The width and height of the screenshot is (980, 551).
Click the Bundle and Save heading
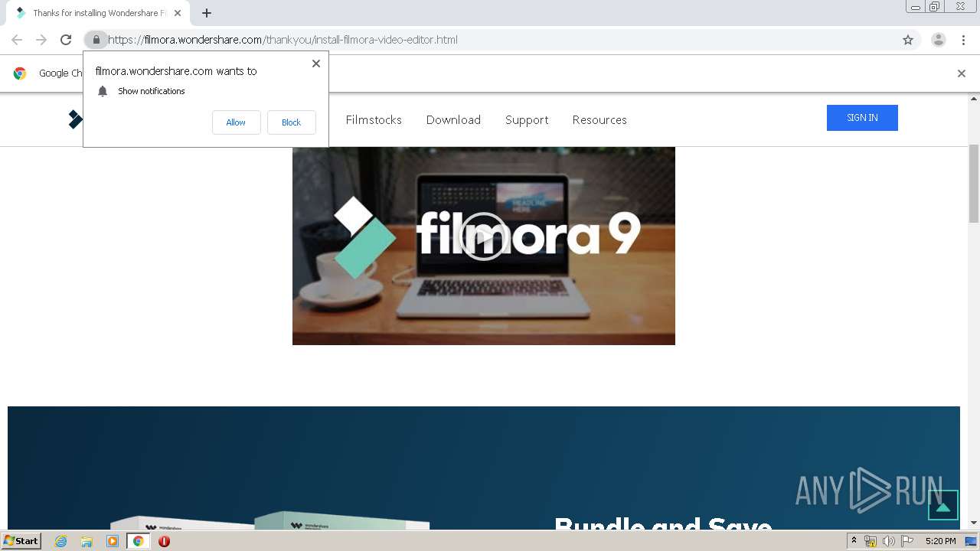pos(663,523)
